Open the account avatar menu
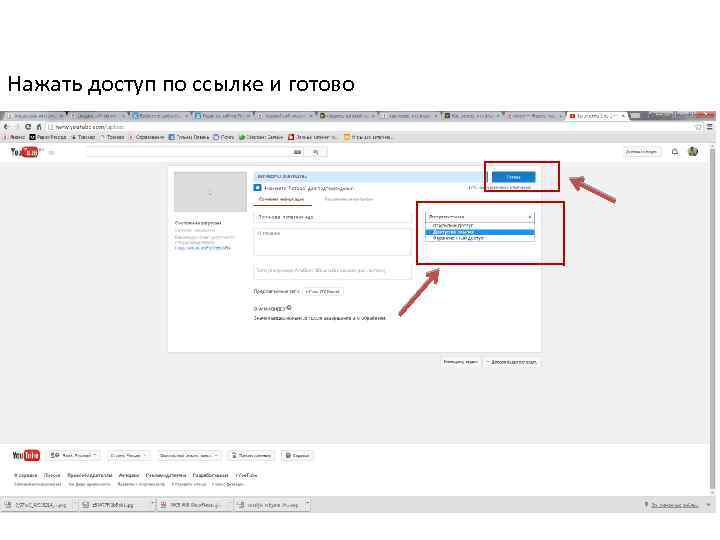This screenshot has height=540, width=720. coord(693,151)
